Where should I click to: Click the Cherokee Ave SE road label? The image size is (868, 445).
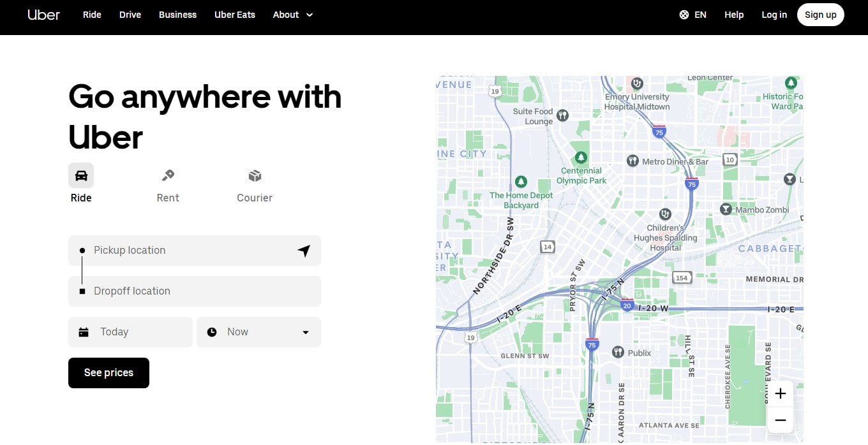coord(728,376)
